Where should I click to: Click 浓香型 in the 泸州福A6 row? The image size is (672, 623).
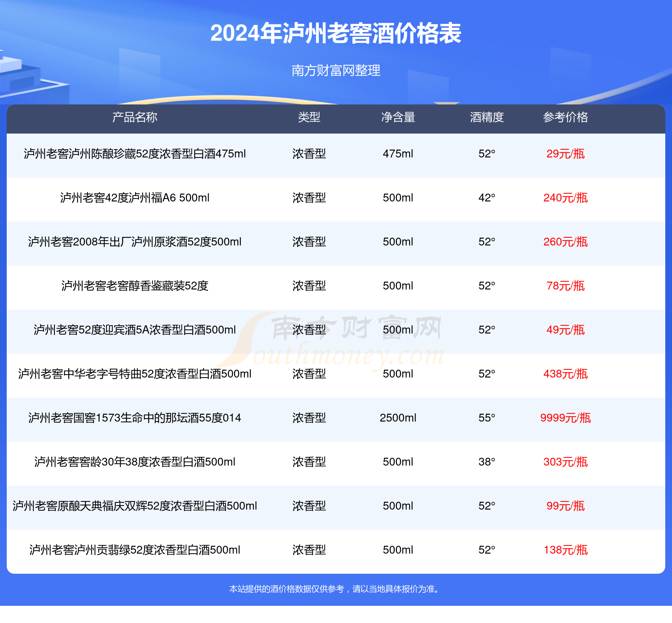(x=309, y=198)
